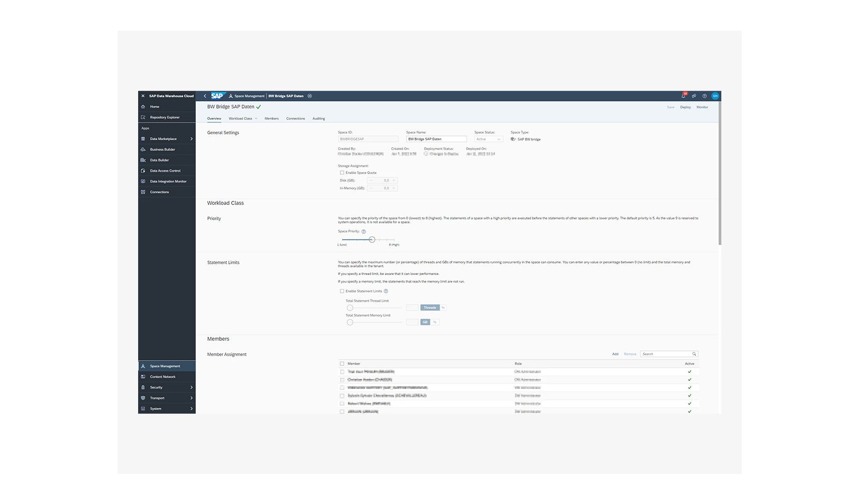Switch to the Connections tab
860x504 pixels.
coord(296,119)
